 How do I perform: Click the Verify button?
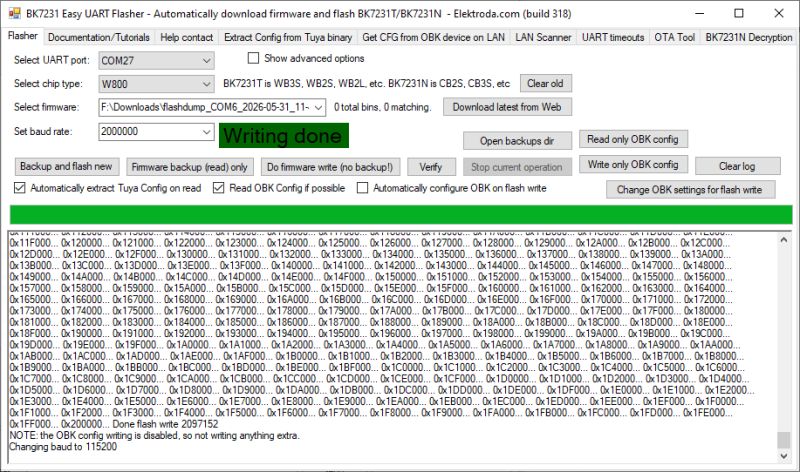coord(431,167)
